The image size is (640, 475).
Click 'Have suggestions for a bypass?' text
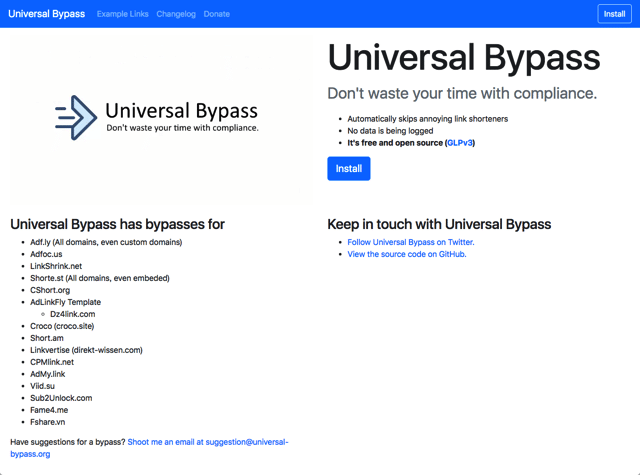point(68,442)
